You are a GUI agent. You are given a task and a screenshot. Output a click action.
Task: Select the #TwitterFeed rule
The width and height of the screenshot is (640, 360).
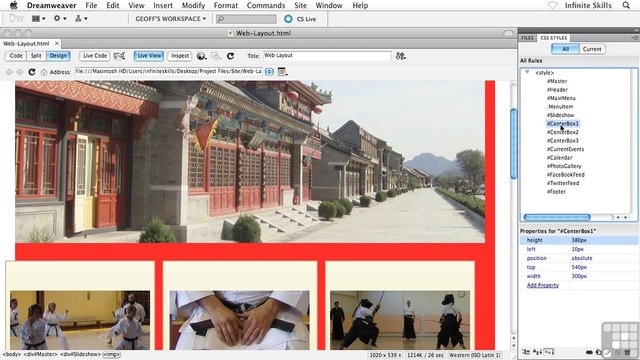[563, 183]
